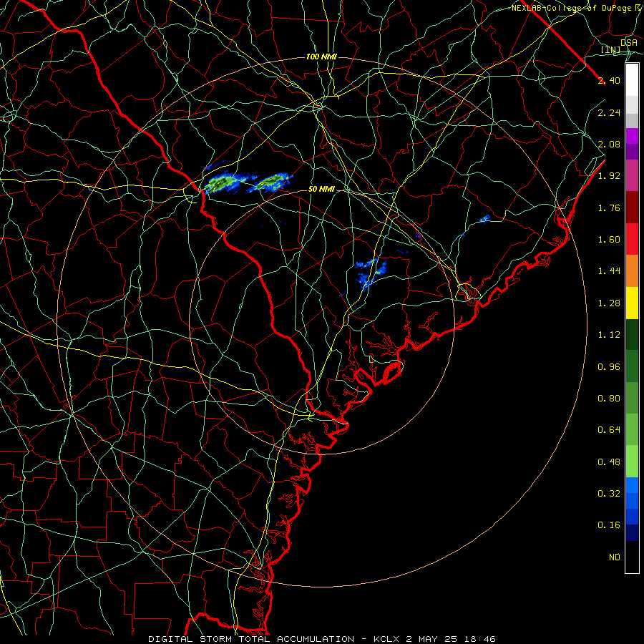
Task: Click the [IN] units label
Action: (611, 50)
